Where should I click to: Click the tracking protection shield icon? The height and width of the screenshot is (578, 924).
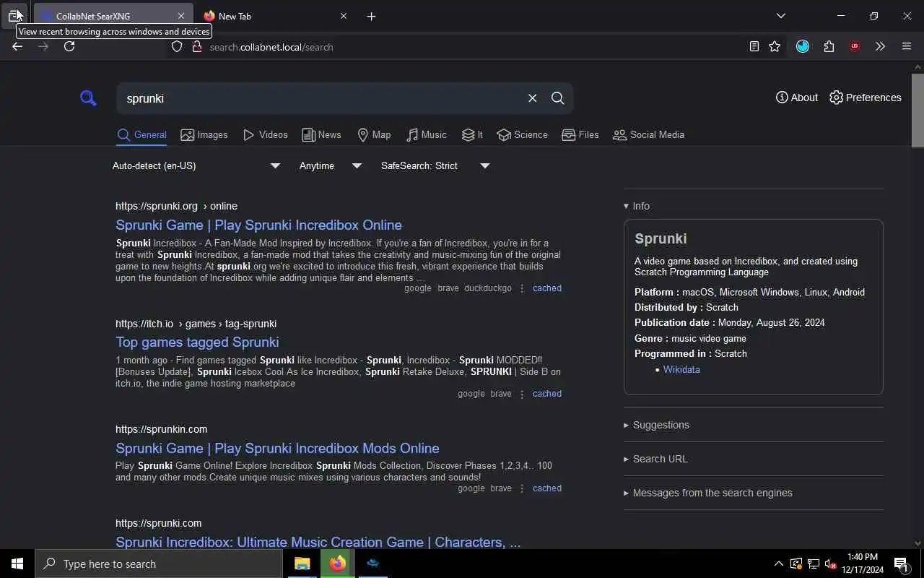pyautogui.click(x=177, y=46)
